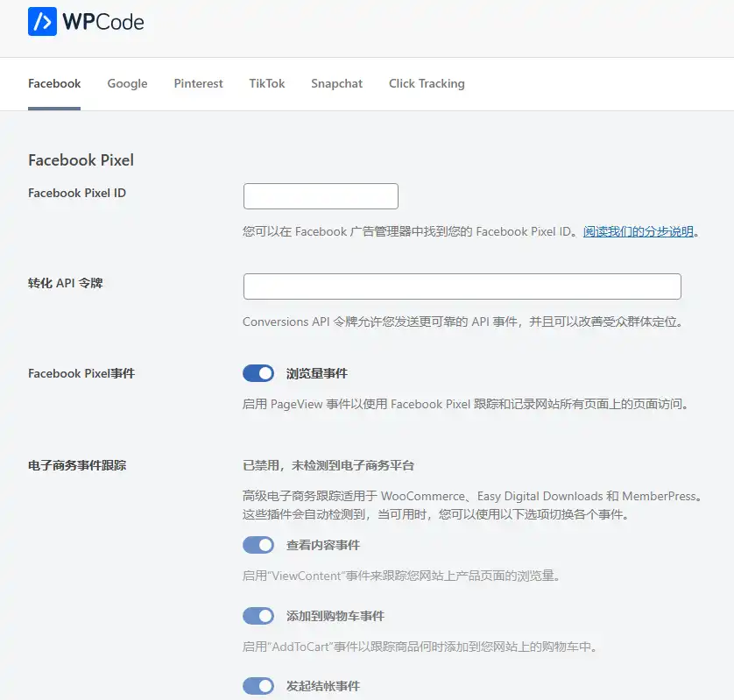Turn off the 发起结帐事件 toggle
Viewport: 734px width, 700px height.
(258, 685)
